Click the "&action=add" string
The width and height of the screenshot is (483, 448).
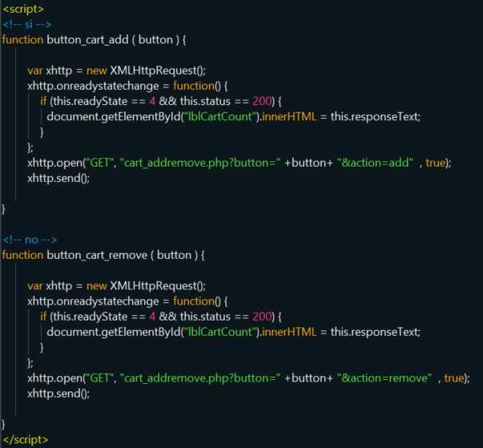click(x=375, y=163)
